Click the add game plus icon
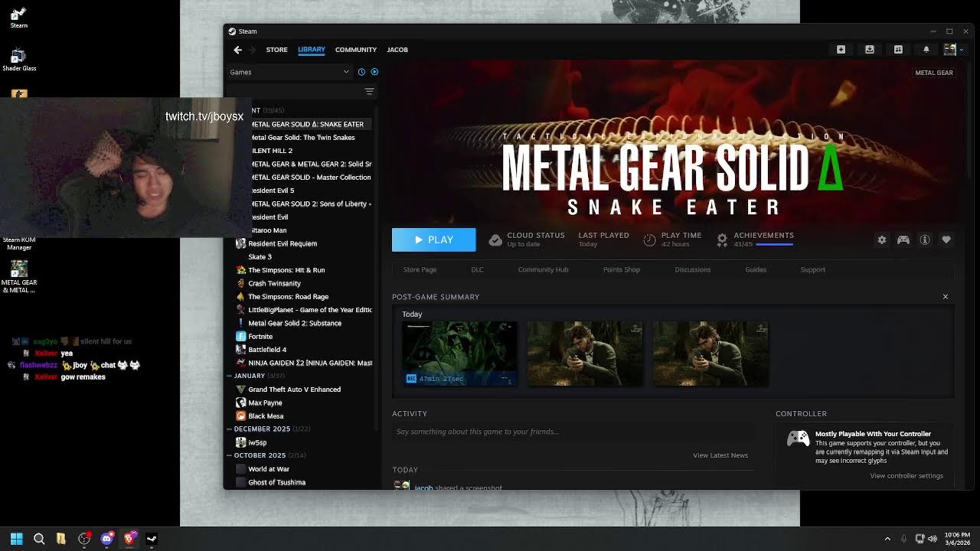The image size is (980, 551). click(841, 50)
